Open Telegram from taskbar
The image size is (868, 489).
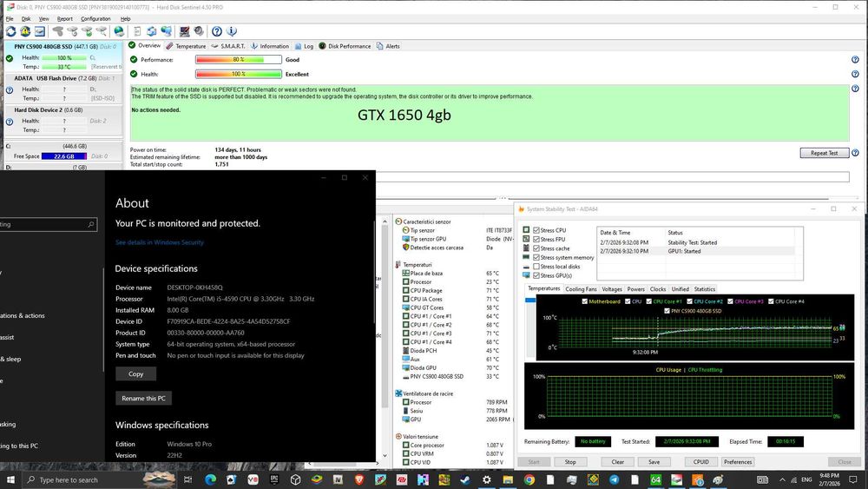coord(615,479)
